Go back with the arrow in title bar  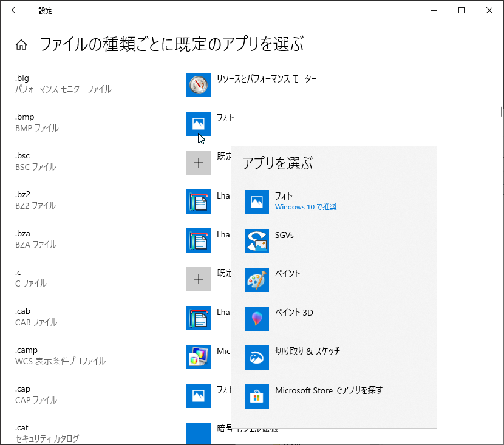[15, 10]
